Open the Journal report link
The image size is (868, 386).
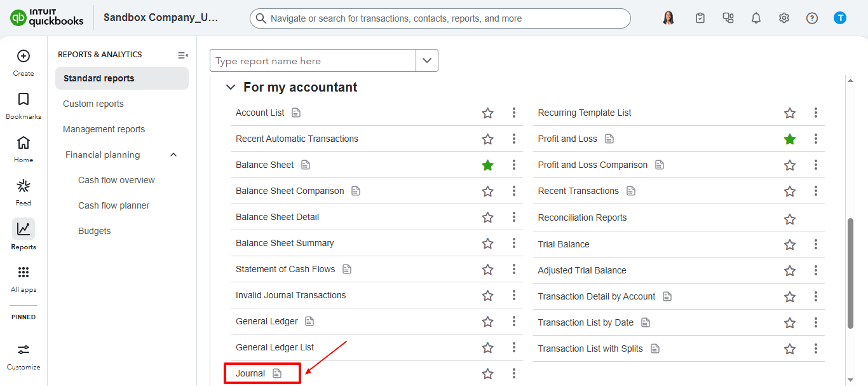pyautogui.click(x=250, y=373)
